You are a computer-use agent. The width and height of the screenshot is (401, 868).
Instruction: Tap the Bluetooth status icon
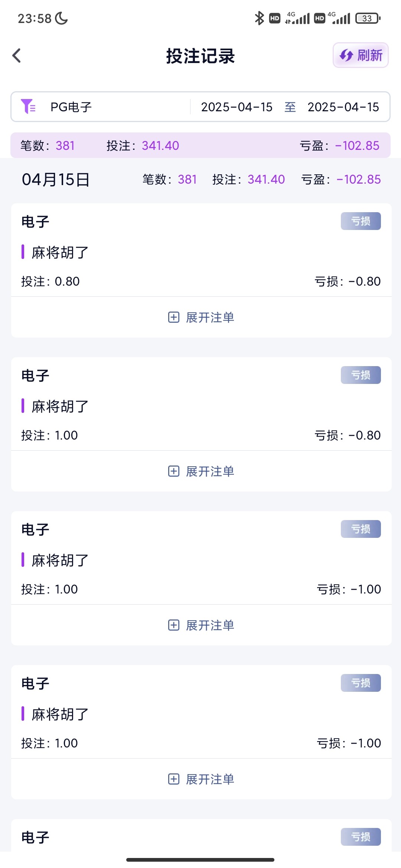tap(259, 18)
